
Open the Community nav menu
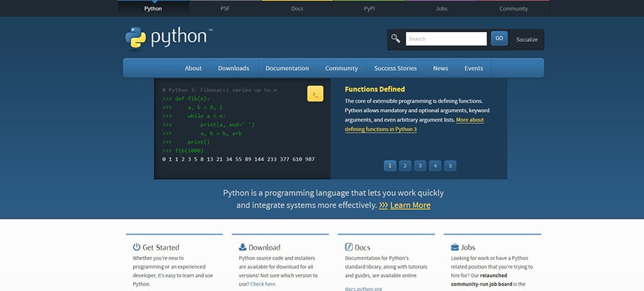click(x=342, y=69)
